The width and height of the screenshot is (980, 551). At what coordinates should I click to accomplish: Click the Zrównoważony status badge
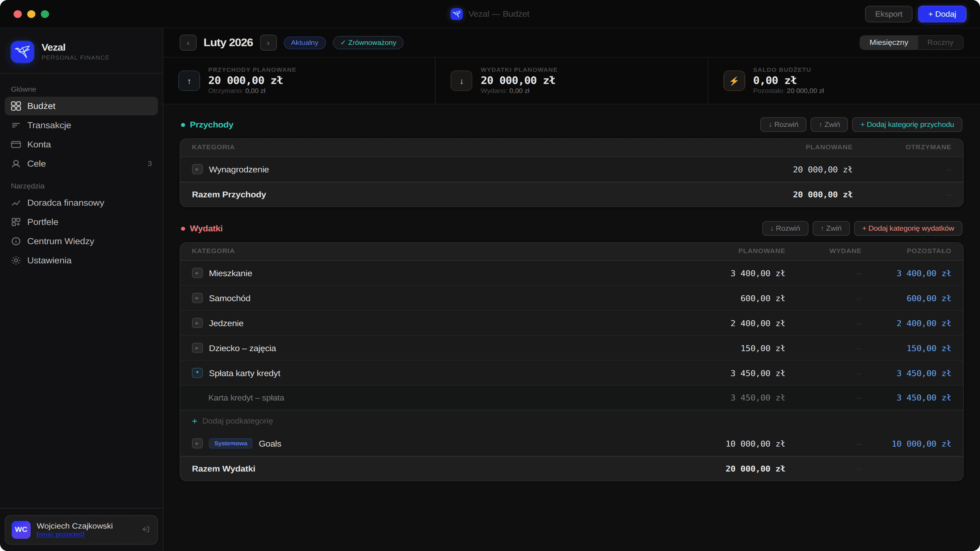click(x=368, y=42)
